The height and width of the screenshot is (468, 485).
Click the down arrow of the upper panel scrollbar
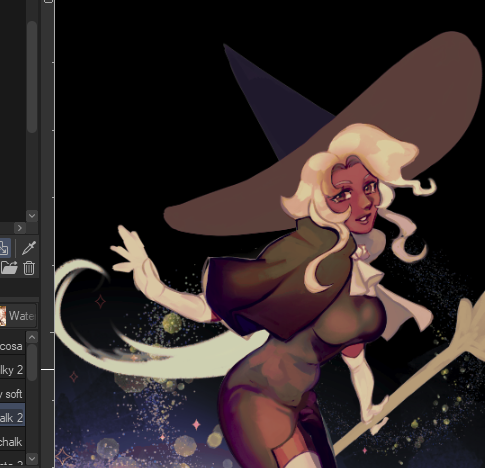tap(32, 216)
